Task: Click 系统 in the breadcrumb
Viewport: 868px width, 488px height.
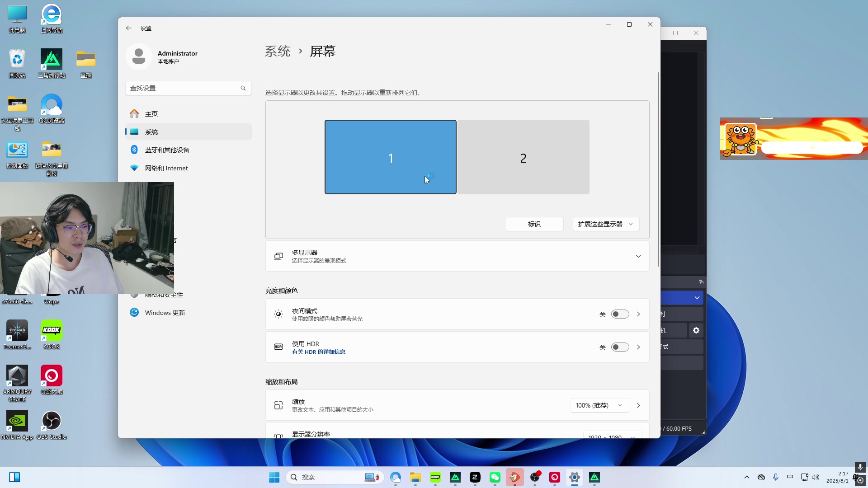Action: click(x=278, y=52)
